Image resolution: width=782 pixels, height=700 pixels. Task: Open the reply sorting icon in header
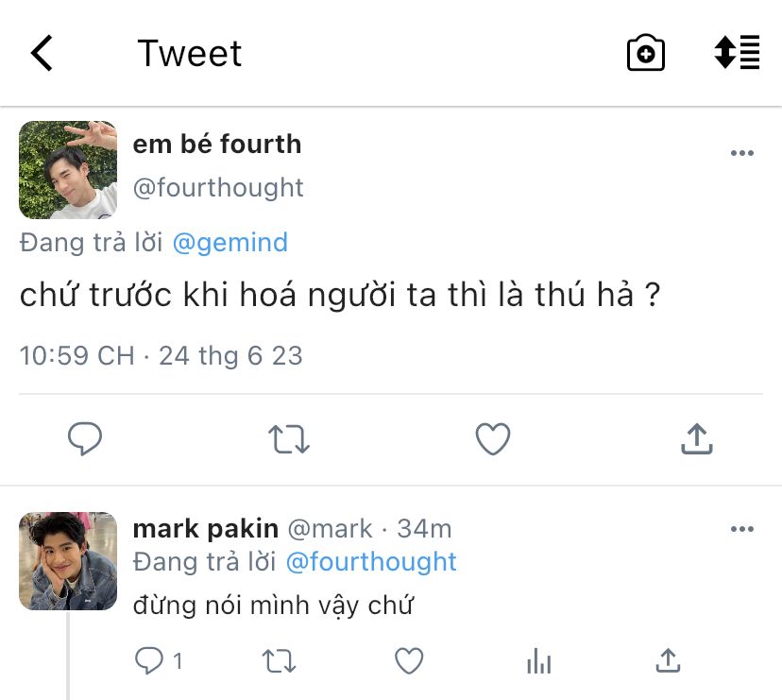point(737,53)
